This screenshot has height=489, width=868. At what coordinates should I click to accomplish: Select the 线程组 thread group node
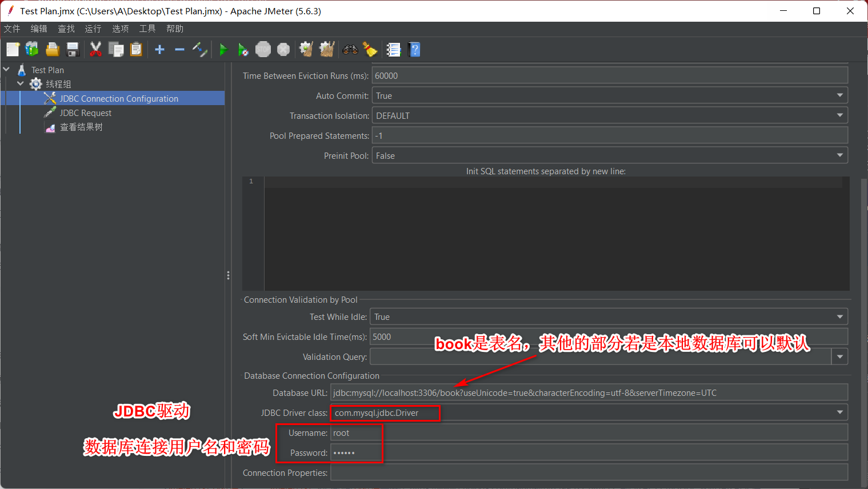coord(58,84)
